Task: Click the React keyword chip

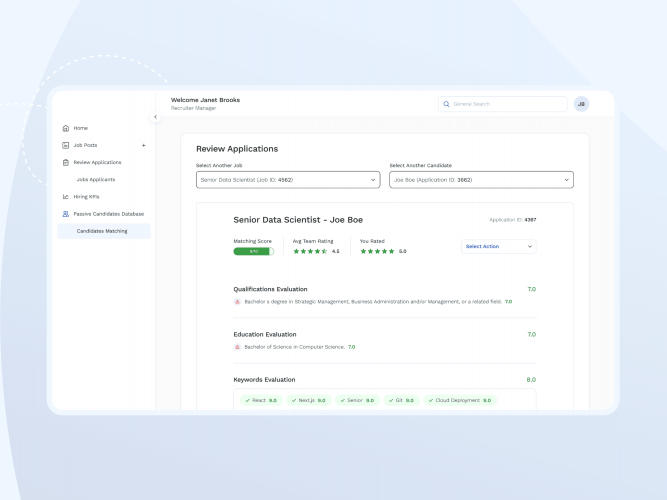Action: [x=260, y=400]
